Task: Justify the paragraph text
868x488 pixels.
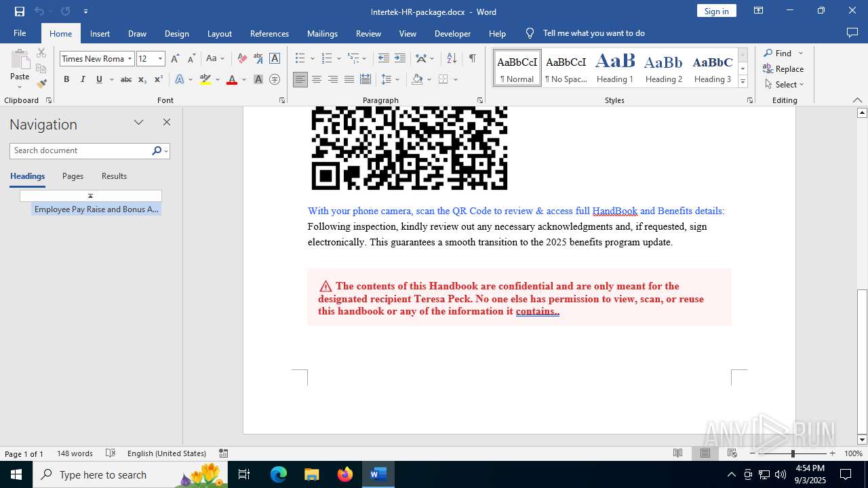Action: (x=349, y=79)
